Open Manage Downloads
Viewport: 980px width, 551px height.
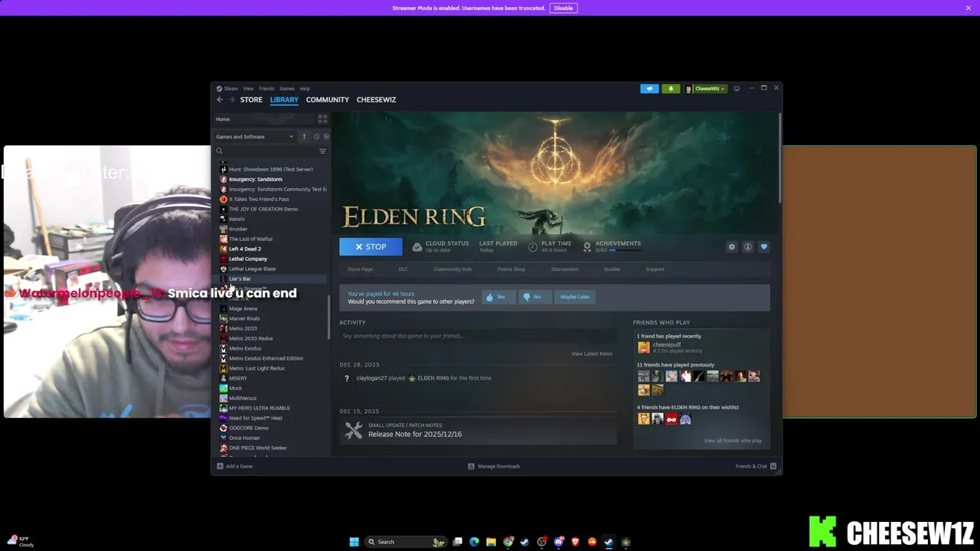point(494,466)
